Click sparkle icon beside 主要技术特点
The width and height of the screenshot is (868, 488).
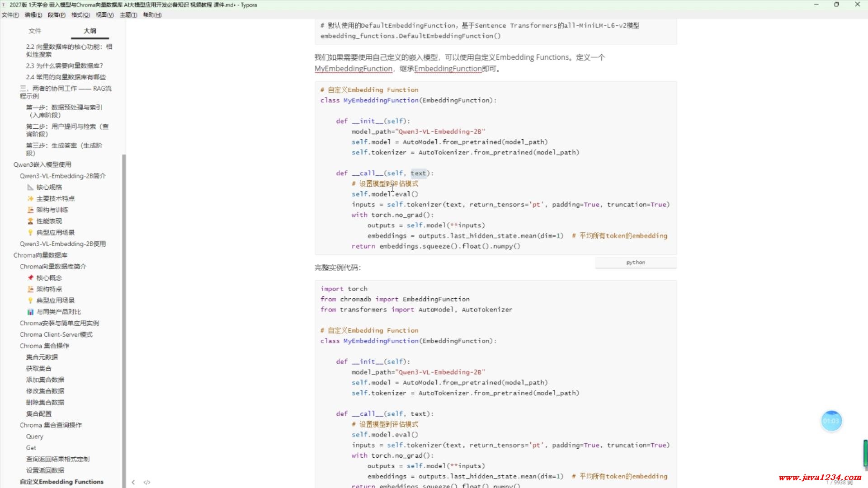click(30, 198)
